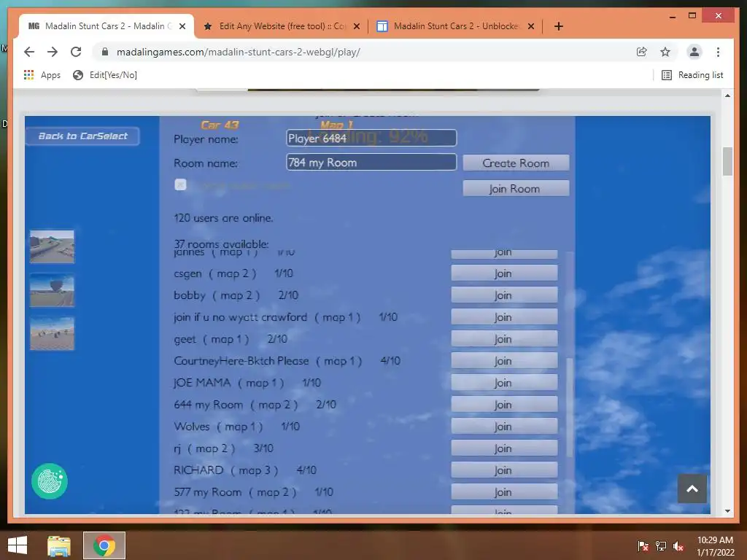Viewport: 747px width, 560px height.
Task: Switch to Madalin Stunt Cars 2 Unblocked tab
Action: (455, 26)
